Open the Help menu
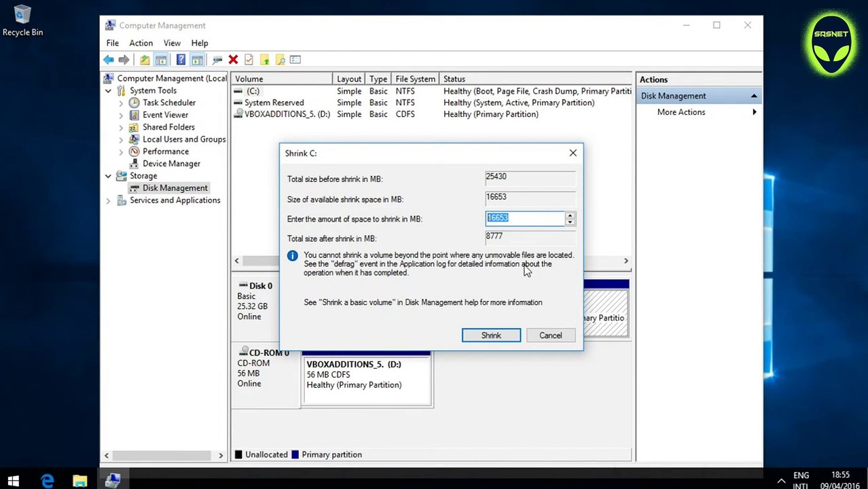This screenshot has height=489, width=868. [x=199, y=43]
